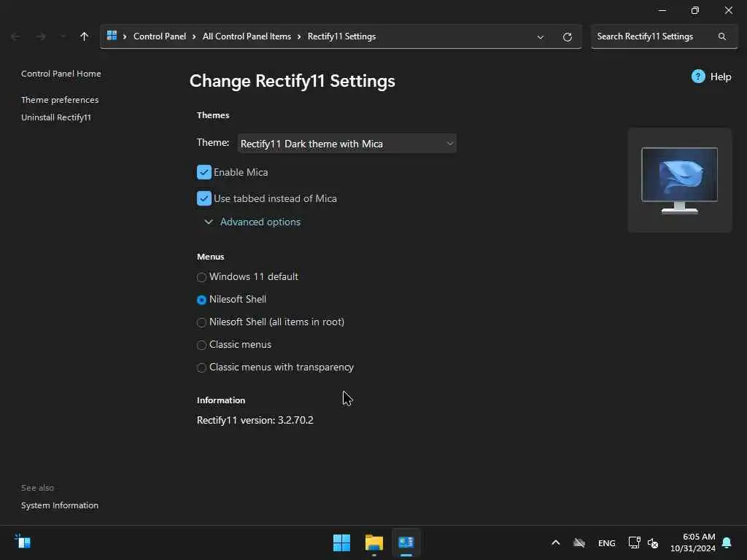
Task: Click the Control Panel icon in address bar
Action: [112, 36]
